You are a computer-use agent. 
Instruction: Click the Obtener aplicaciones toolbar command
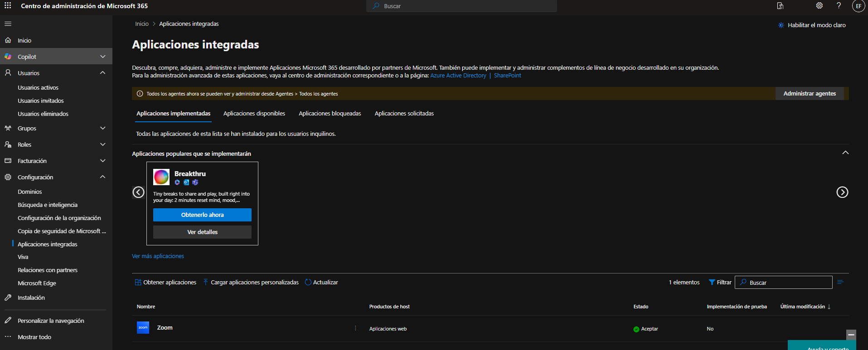[x=165, y=282]
